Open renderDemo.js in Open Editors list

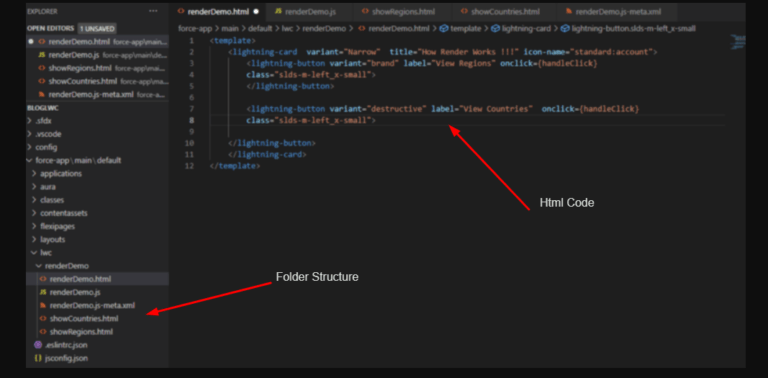(97, 55)
